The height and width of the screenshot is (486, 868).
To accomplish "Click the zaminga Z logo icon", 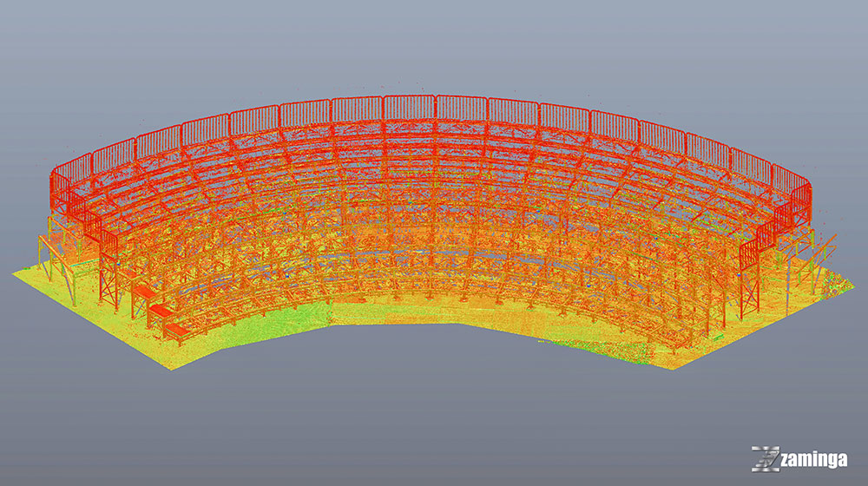I will [766, 459].
